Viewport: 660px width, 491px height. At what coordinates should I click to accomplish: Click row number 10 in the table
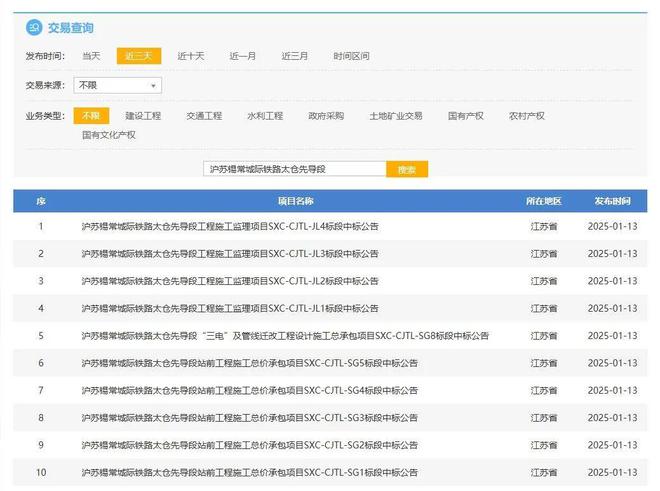pyautogui.click(x=41, y=473)
